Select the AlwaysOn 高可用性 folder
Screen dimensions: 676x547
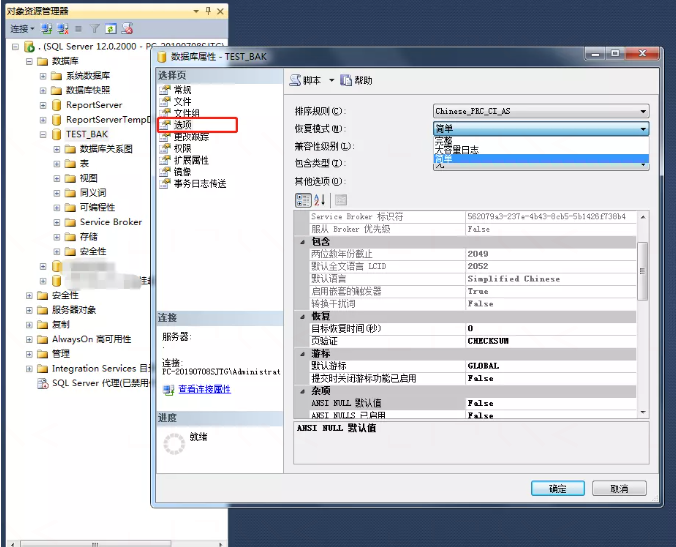click(91, 339)
